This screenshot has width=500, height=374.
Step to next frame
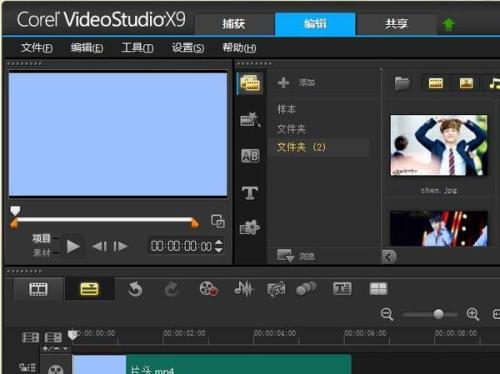click(x=120, y=247)
